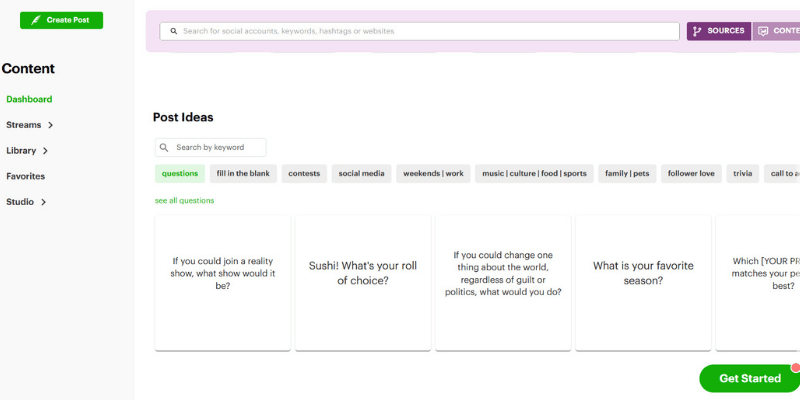800x400 pixels.
Task: Select the fill in the blank chip
Action: [x=243, y=173]
